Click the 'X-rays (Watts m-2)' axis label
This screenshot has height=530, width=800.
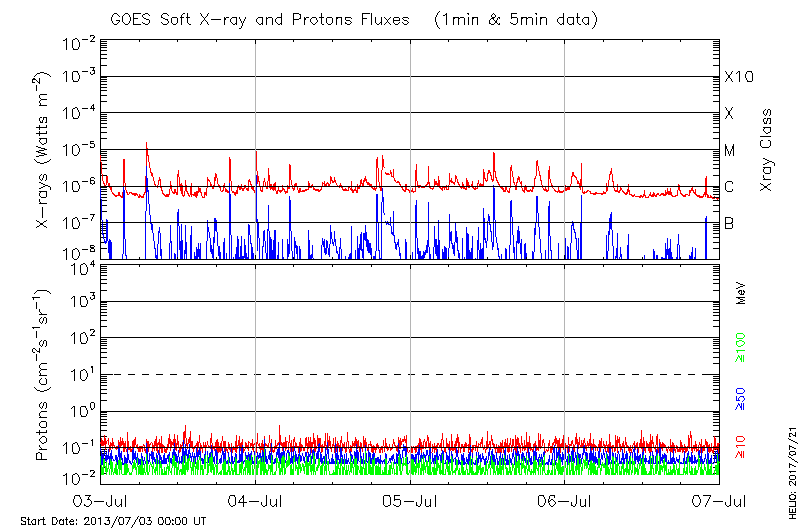click(x=44, y=150)
